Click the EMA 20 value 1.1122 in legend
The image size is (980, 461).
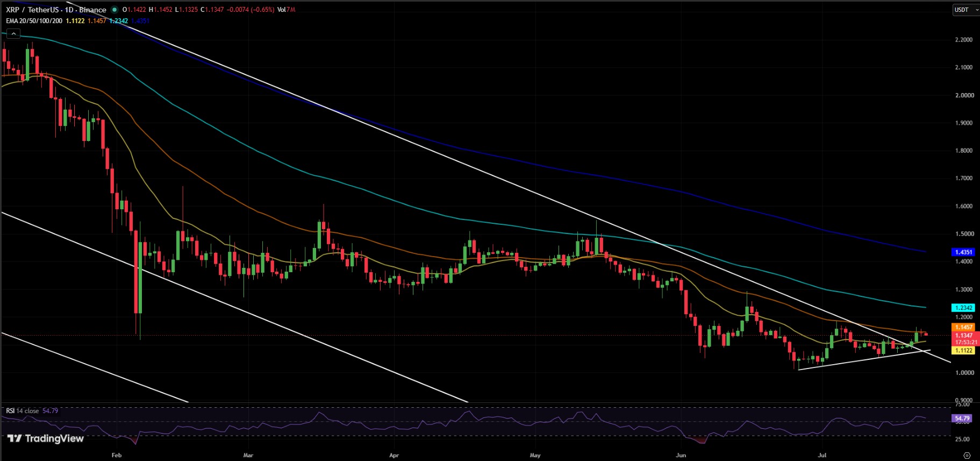[75, 21]
